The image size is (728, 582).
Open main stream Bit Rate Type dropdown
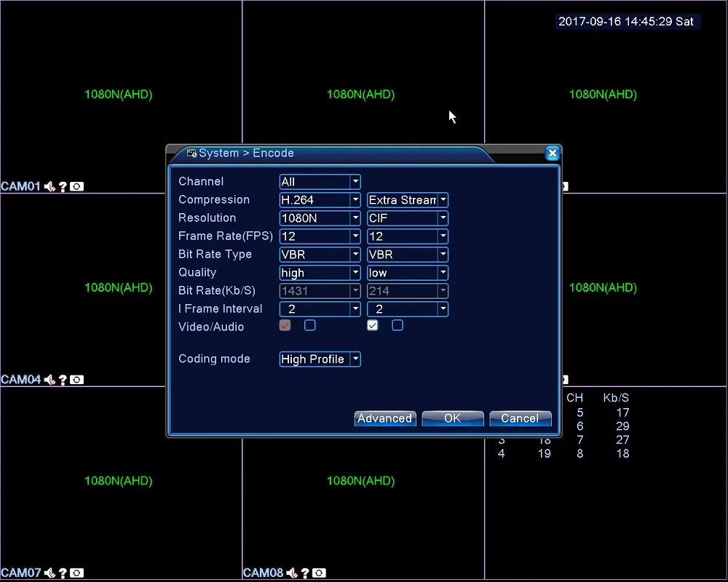click(x=320, y=255)
